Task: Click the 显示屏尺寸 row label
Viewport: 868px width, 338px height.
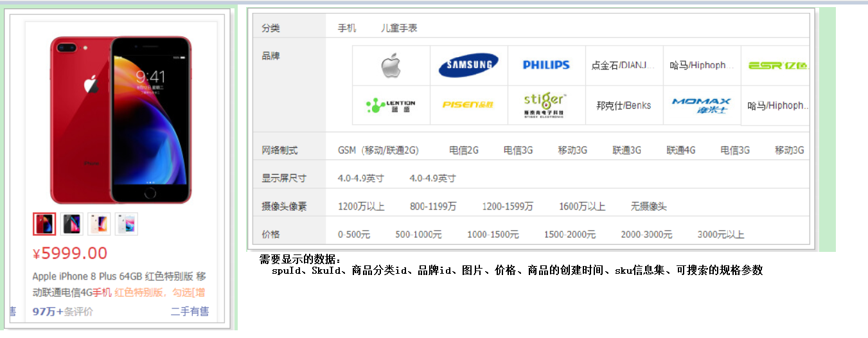Action: [x=284, y=178]
